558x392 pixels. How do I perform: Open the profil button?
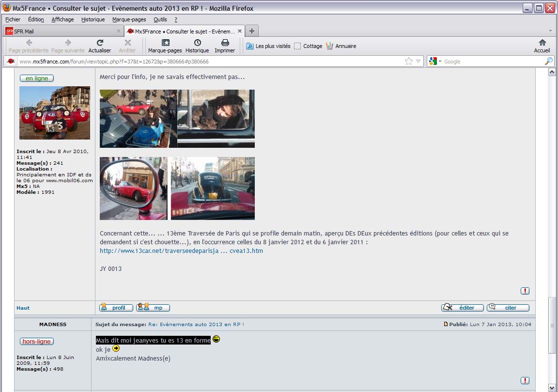point(116,308)
